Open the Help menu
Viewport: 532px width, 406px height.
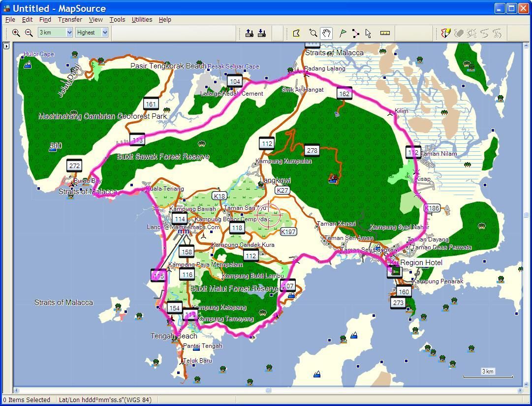pyautogui.click(x=165, y=19)
